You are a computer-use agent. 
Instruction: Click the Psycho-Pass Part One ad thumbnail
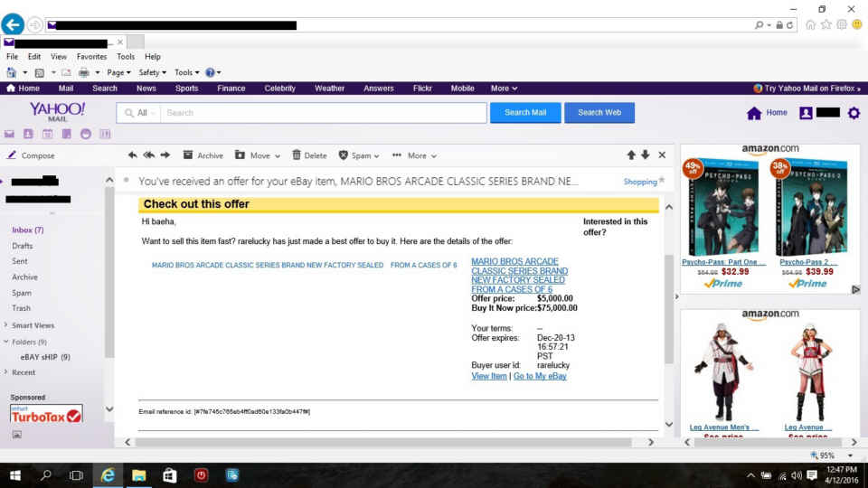[x=722, y=207]
